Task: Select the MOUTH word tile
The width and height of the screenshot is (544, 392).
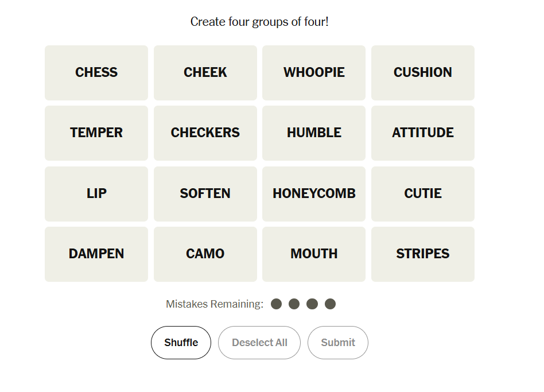Action: pos(314,254)
